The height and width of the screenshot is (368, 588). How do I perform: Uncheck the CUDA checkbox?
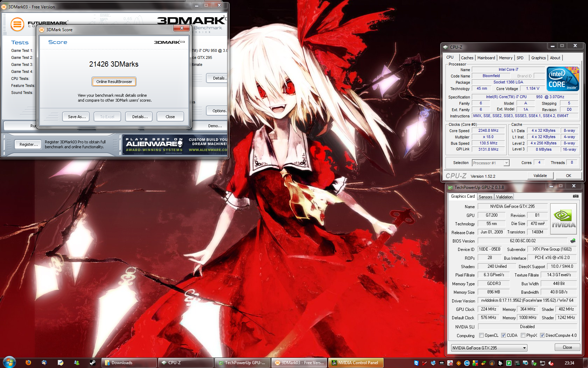pos(503,335)
